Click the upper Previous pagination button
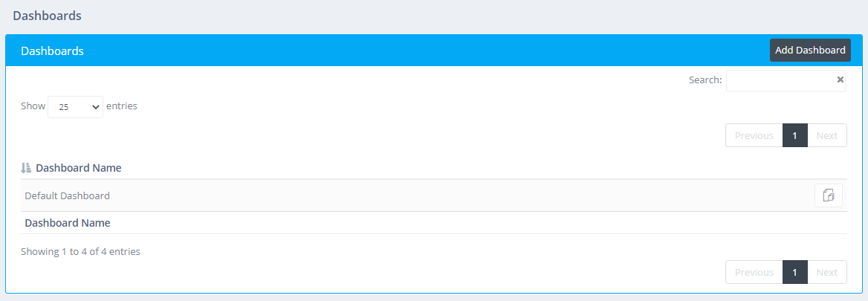Viewport: 868px width, 301px height. click(x=754, y=135)
